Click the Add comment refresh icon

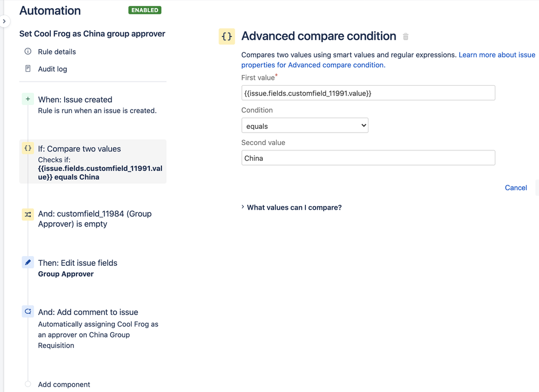pos(28,312)
